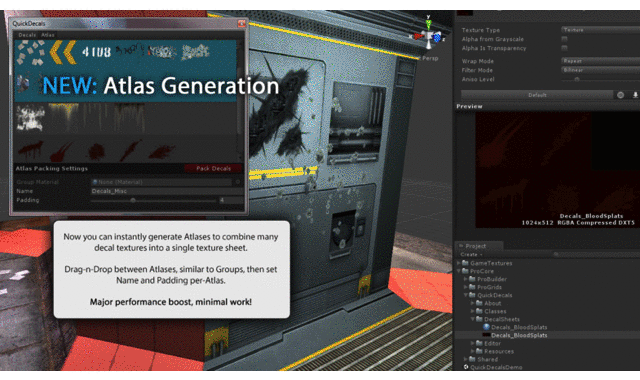Open the QuickDecalsDemo scene asset
This screenshot has width=640, height=380.
coord(493,367)
